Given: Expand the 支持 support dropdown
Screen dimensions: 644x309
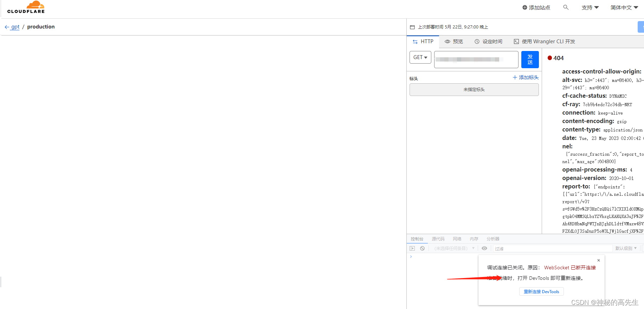Looking at the screenshot, I should pyautogui.click(x=590, y=7).
